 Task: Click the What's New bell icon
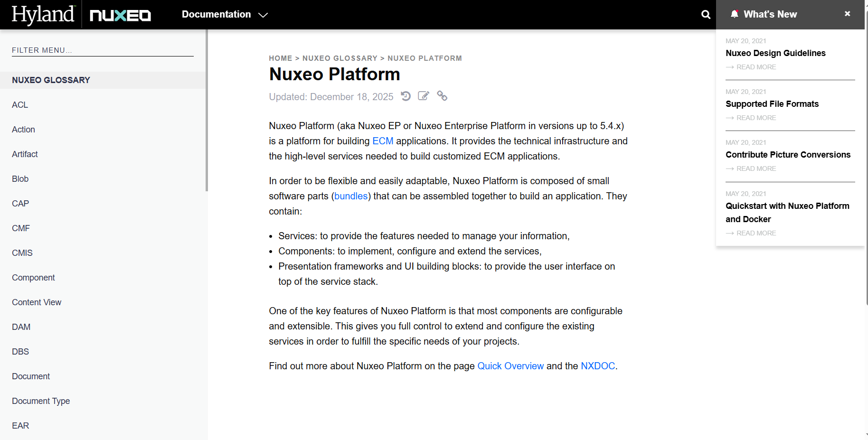pos(734,14)
